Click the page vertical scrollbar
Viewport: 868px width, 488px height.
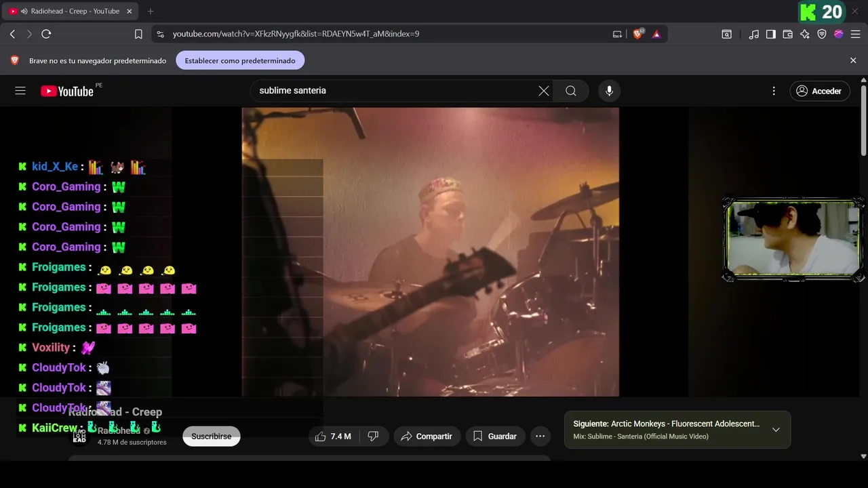(x=863, y=122)
